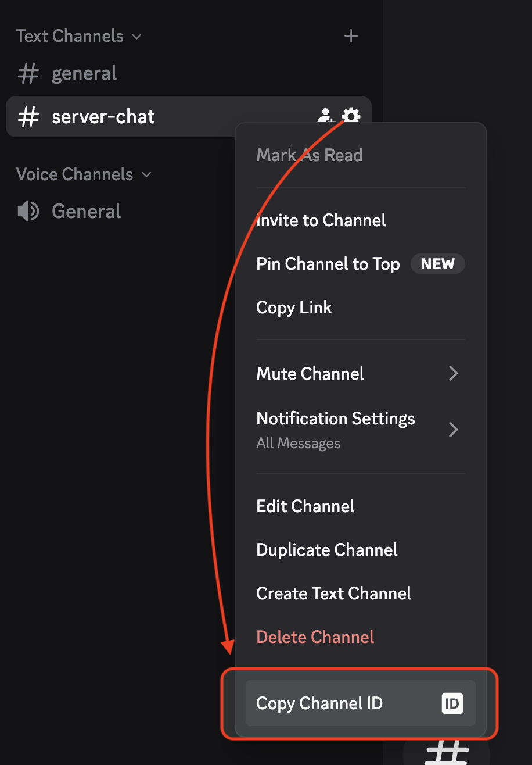Click the hash icon beside server-chat

pyautogui.click(x=28, y=117)
